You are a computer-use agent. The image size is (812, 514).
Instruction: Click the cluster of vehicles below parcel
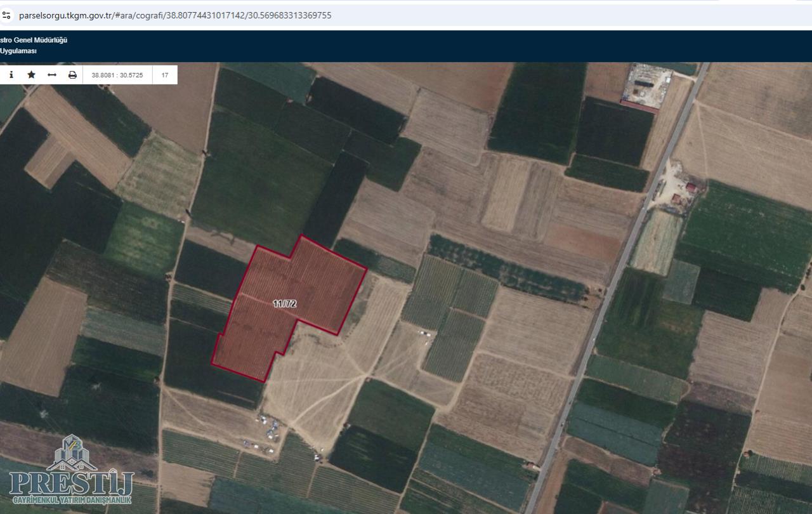coord(271,432)
